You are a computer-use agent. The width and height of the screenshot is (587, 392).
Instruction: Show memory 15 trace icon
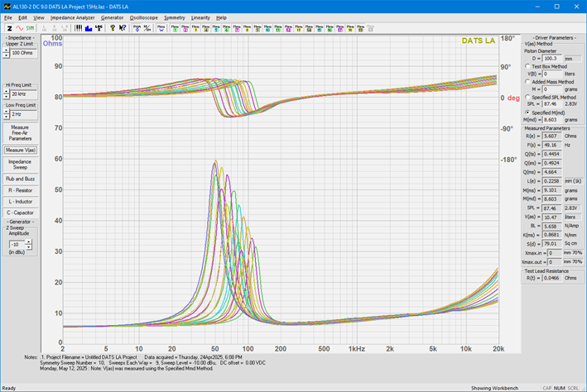coord(319,28)
